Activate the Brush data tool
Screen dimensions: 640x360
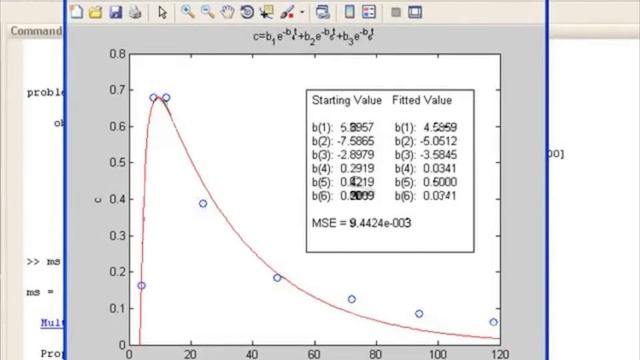tap(287, 12)
